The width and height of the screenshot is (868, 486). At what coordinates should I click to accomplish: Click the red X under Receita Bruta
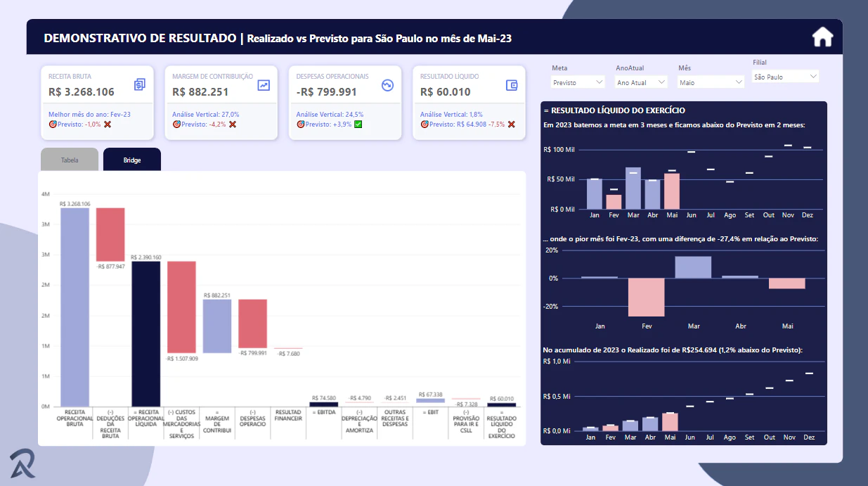[108, 124]
